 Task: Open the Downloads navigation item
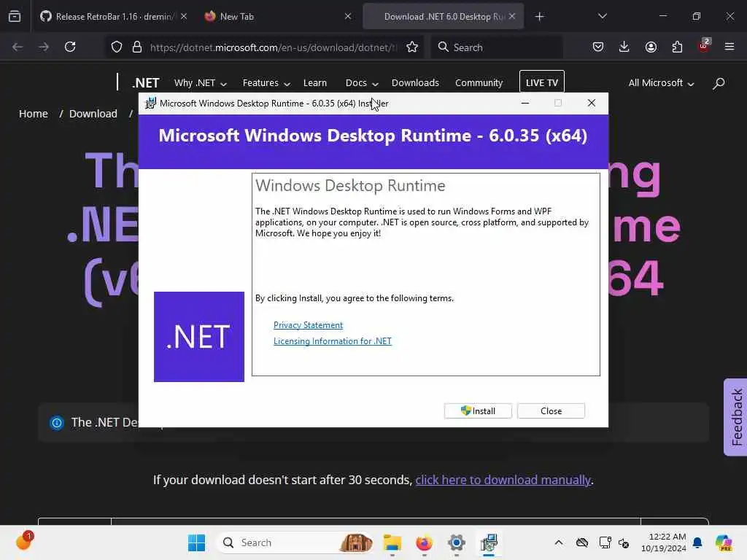[x=415, y=83]
